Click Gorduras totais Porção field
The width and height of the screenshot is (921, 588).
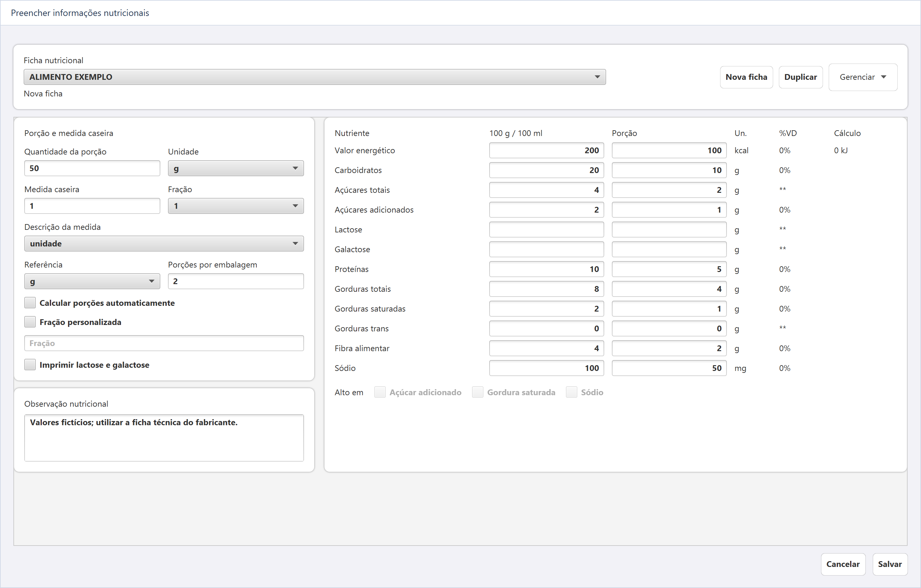click(669, 289)
